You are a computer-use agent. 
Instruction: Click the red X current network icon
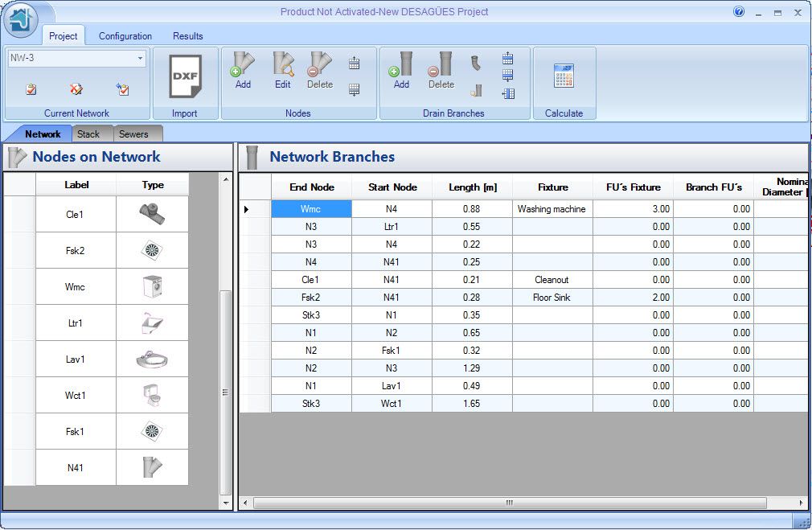coord(76,89)
